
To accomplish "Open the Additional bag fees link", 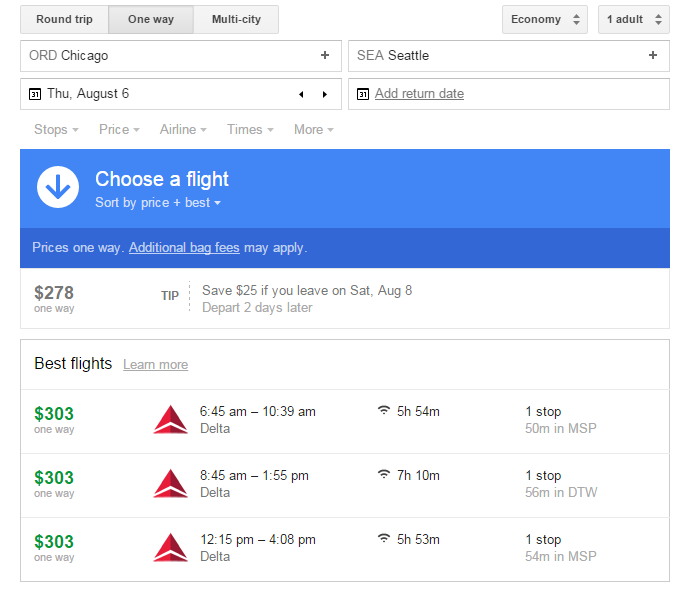I will click(184, 248).
